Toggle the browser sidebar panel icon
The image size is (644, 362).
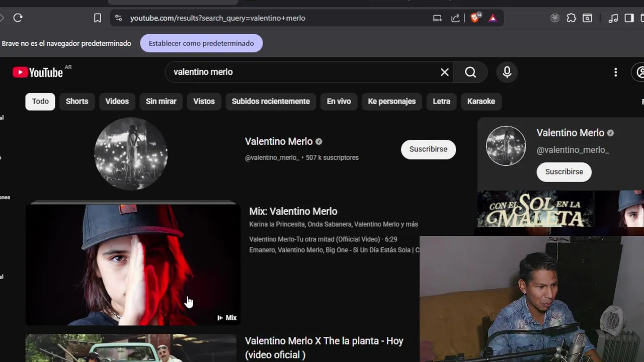(629, 18)
